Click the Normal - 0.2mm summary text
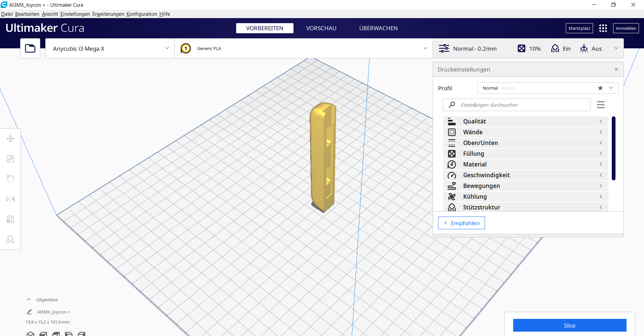This screenshot has width=644, height=336. click(x=475, y=49)
